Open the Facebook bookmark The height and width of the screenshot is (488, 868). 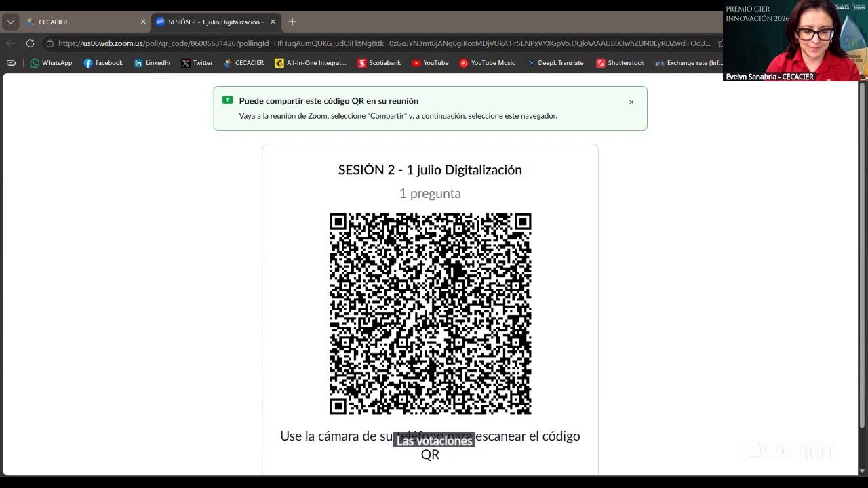point(103,63)
